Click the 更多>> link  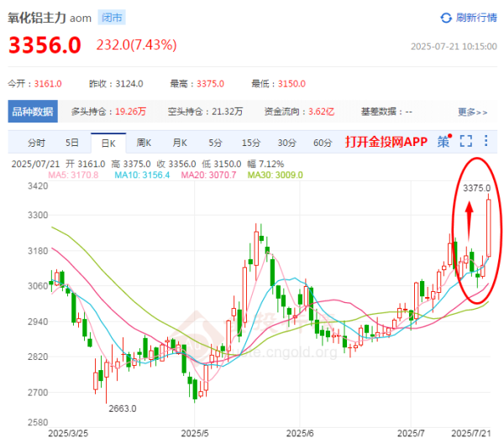tap(472, 112)
